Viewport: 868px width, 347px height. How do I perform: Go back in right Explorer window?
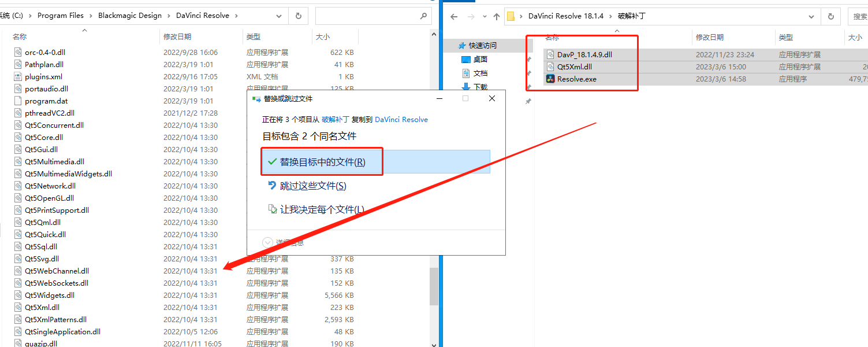pos(454,16)
